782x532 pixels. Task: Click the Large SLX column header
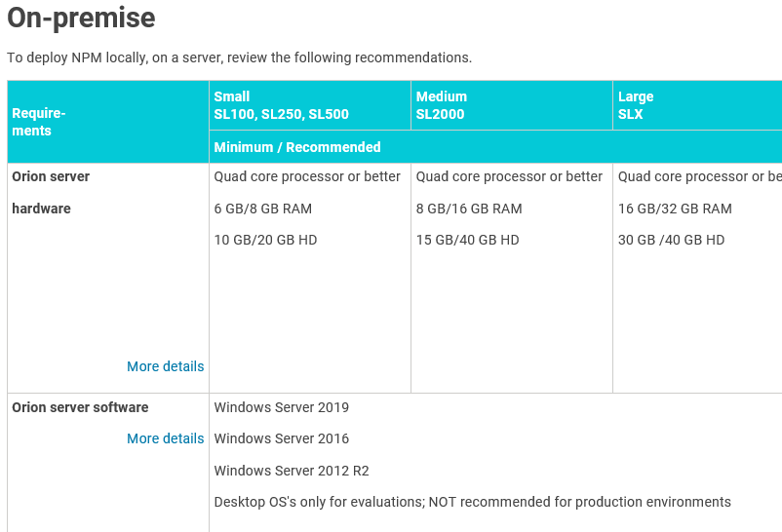click(x=636, y=105)
